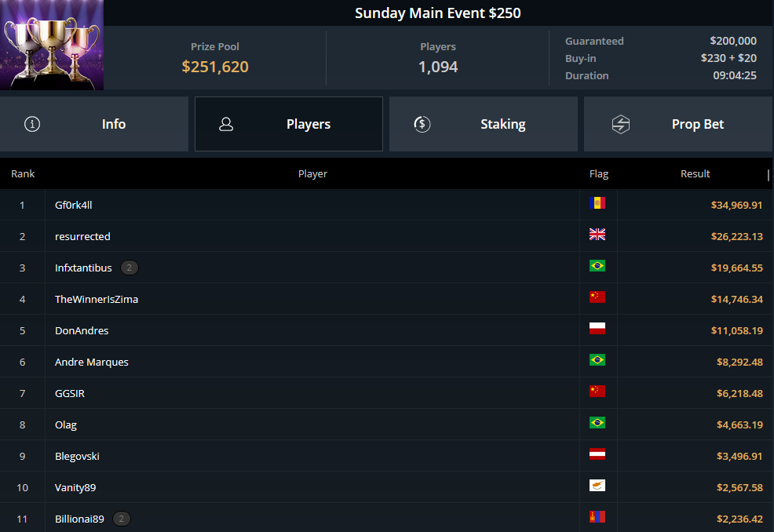The width and height of the screenshot is (774, 532).
Task: Click the re-entry badge next to Infxtantibus
Action: point(130,268)
